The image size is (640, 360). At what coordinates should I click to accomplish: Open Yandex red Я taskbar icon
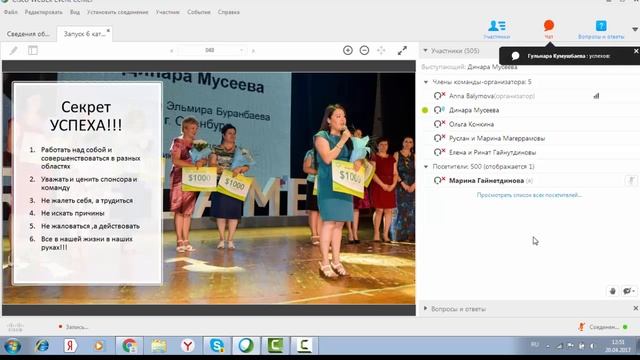[x=70, y=346]
